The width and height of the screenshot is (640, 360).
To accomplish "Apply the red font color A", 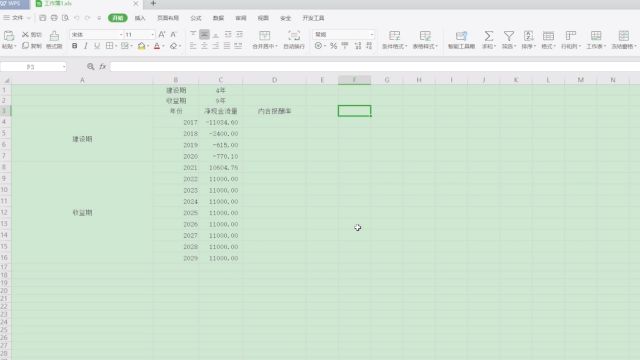I will [x=157, y=46].
